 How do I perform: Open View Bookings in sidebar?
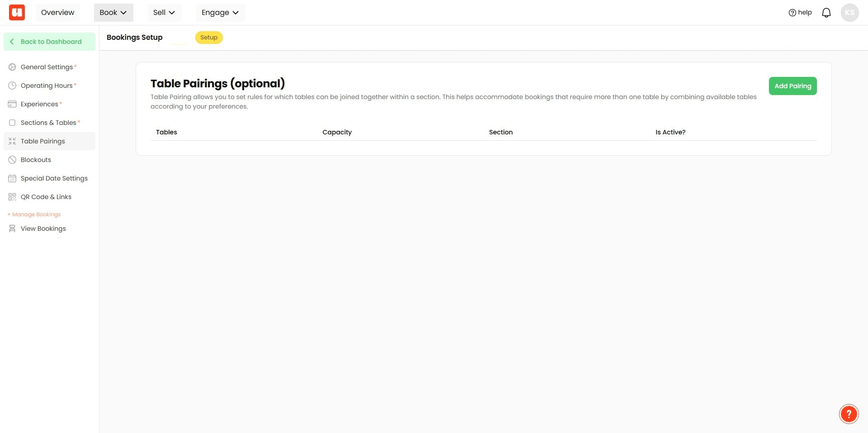49,228
